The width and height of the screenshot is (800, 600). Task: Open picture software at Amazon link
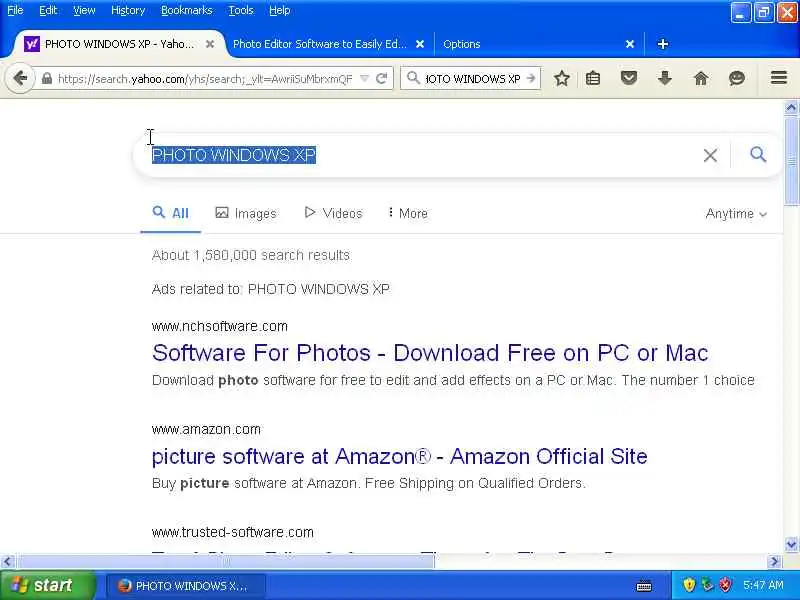399,456
